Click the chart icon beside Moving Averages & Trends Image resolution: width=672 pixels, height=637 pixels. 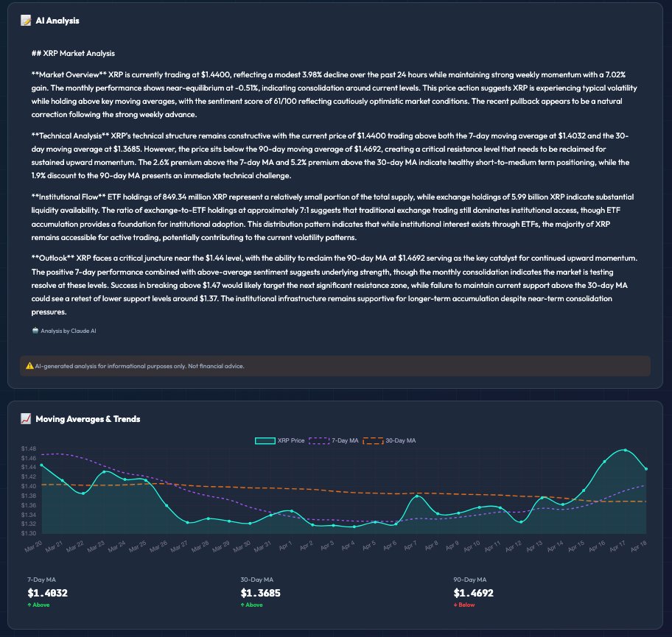(x=25, y=418)
